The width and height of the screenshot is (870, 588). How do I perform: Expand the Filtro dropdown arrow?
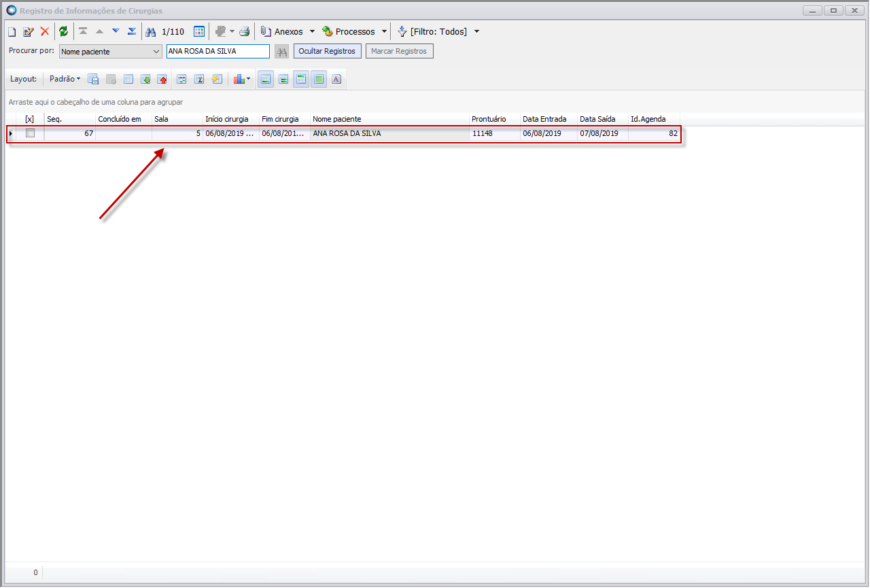[476, 31]
